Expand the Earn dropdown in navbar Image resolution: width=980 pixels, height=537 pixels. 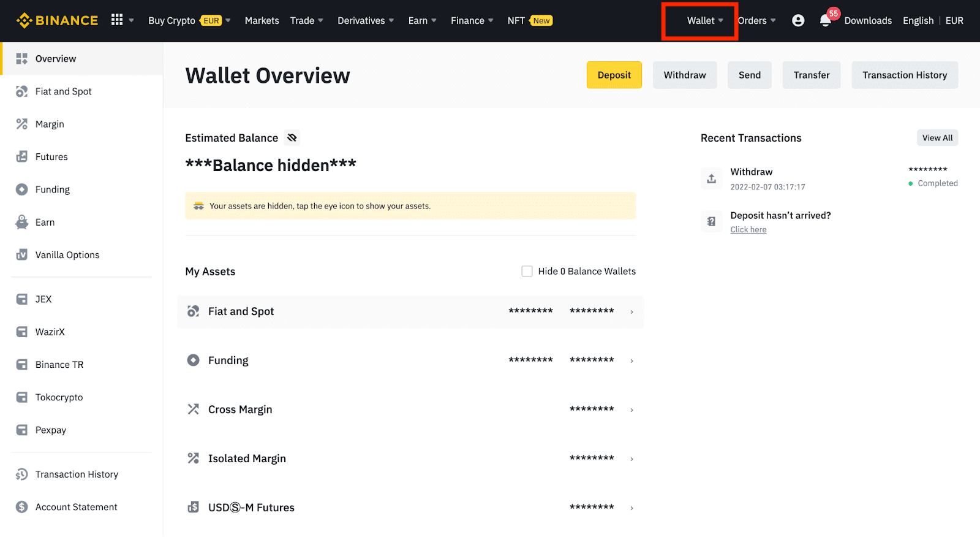423,20
